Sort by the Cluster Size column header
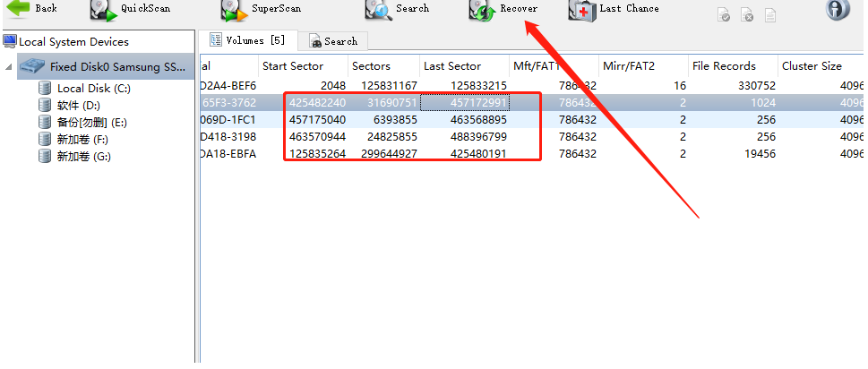This screenshot has width=868, height=369. click(x=821, y=66)
